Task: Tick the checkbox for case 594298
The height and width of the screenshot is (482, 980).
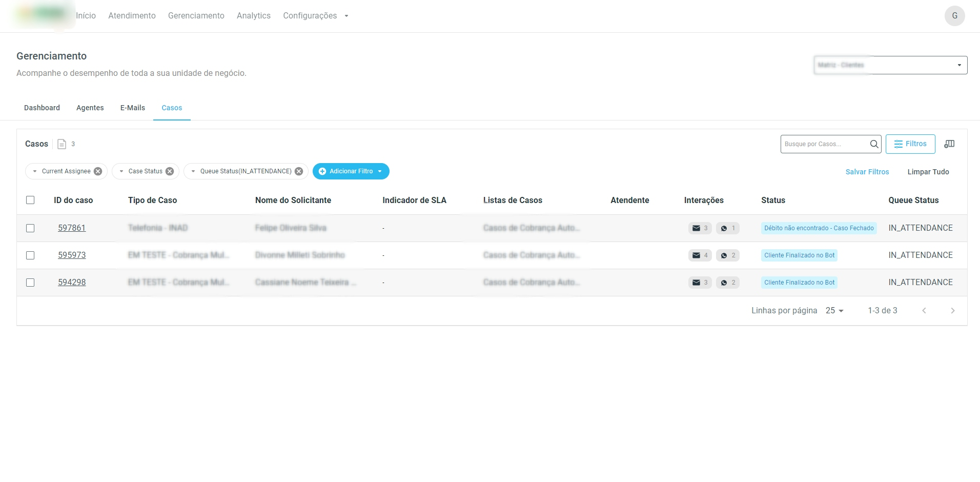Action: point(30,283)
